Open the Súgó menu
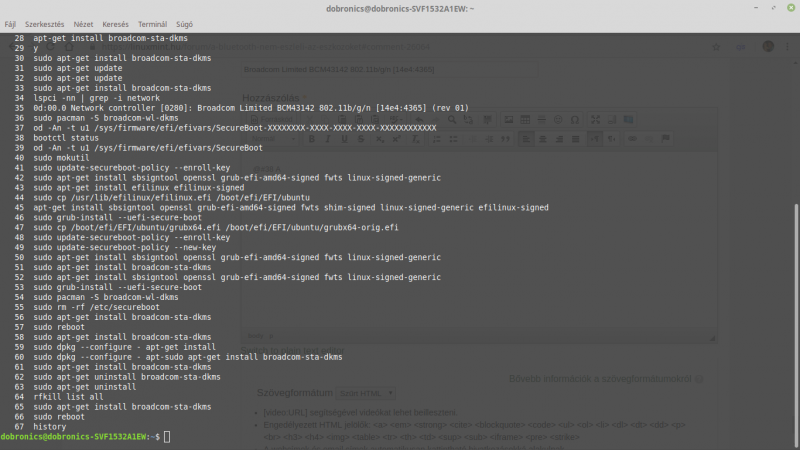 [x=184, y=24]
